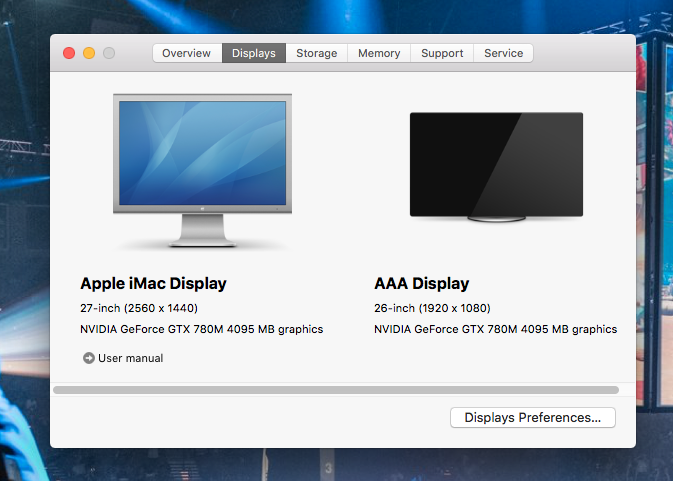Switch to the Service tab
Screen dimensions: 673x481
pyautogui.click(x=503, y=53)
